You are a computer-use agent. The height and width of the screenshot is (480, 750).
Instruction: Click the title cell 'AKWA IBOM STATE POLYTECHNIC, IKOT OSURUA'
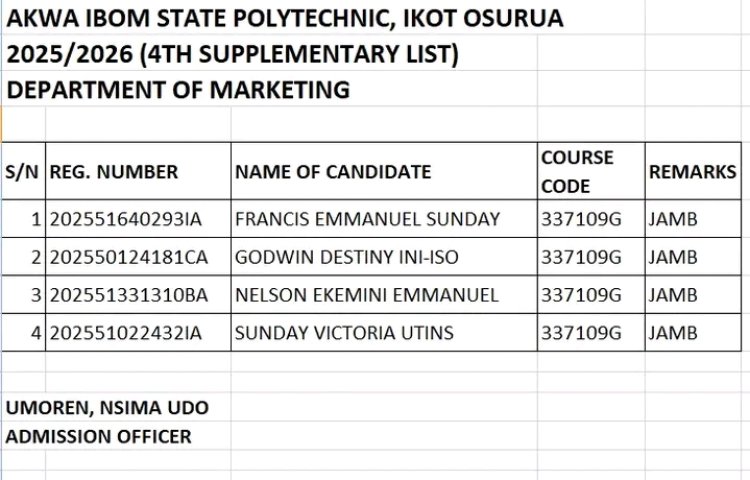point(284,17)
